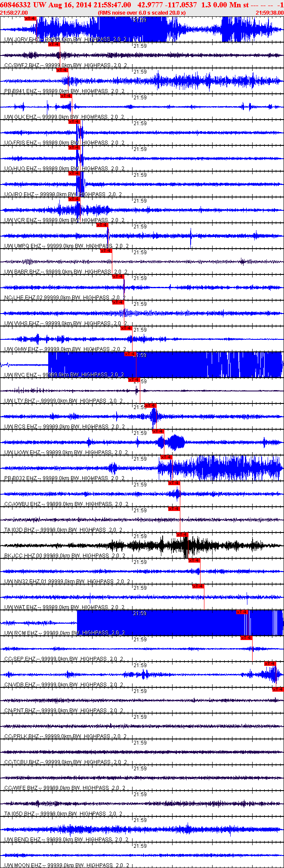The width and height of the screenshot is (284, 868).
Task: Click the UW WAT EHZ station label
Action: point(65,607)
